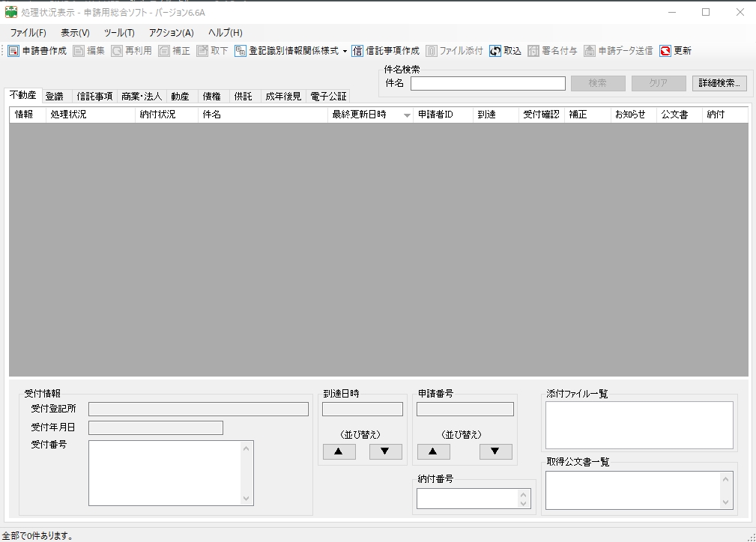Select the 不動産 tab
The height and width of the screenshot is (542, 756).
(x=23, y=95)
